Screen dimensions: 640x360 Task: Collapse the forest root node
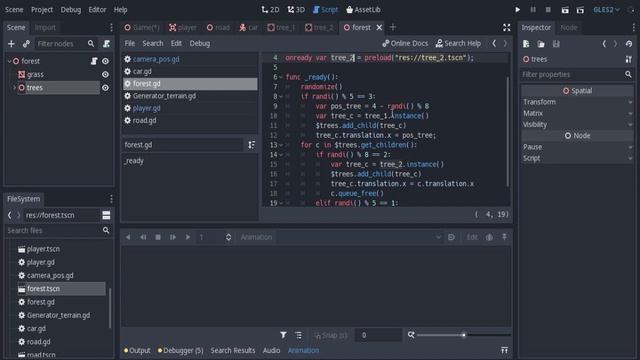(9, 61)
